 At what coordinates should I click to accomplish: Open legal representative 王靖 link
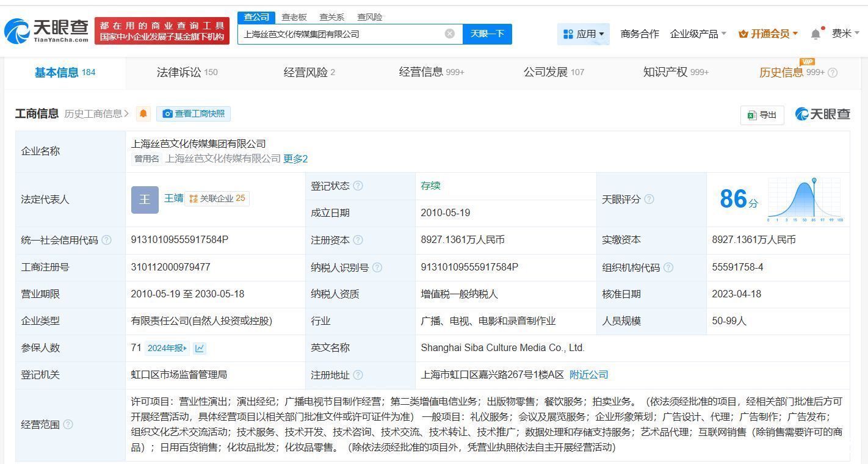[173, 198]
